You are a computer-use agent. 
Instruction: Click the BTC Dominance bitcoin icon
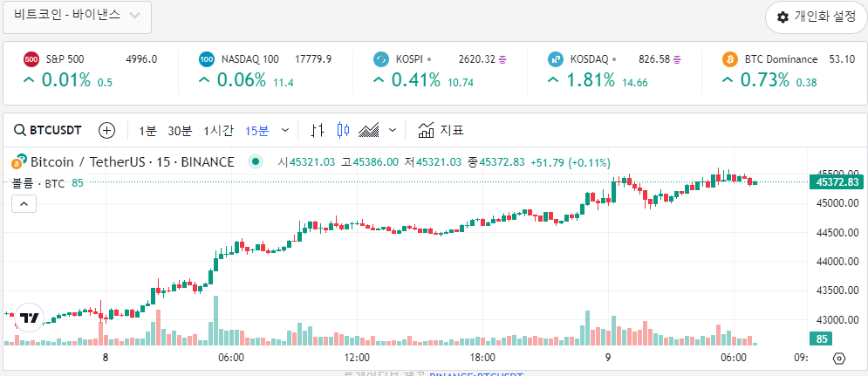click(x=730, y=59)
